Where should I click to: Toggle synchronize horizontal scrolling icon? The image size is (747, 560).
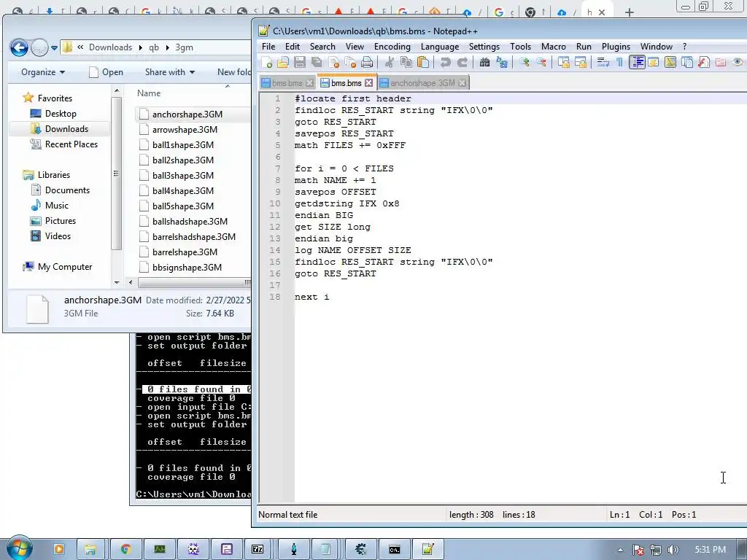click(x=580, y=63)
